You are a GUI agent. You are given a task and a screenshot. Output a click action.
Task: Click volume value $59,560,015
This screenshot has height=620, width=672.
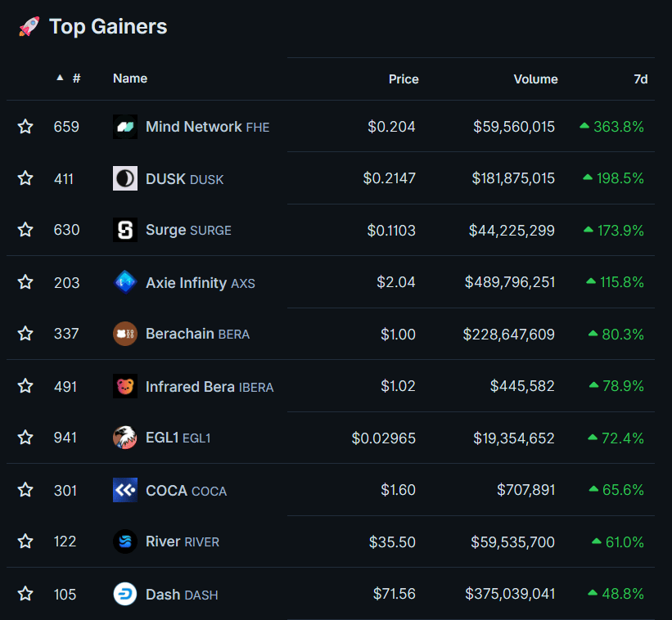pyautogui.click(x=514, y=127)
